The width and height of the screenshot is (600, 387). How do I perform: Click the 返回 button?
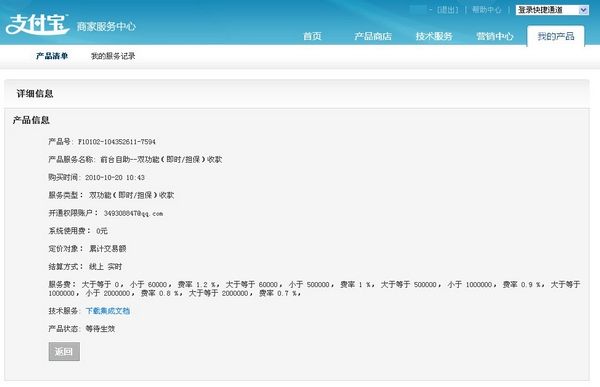[64, 351]
